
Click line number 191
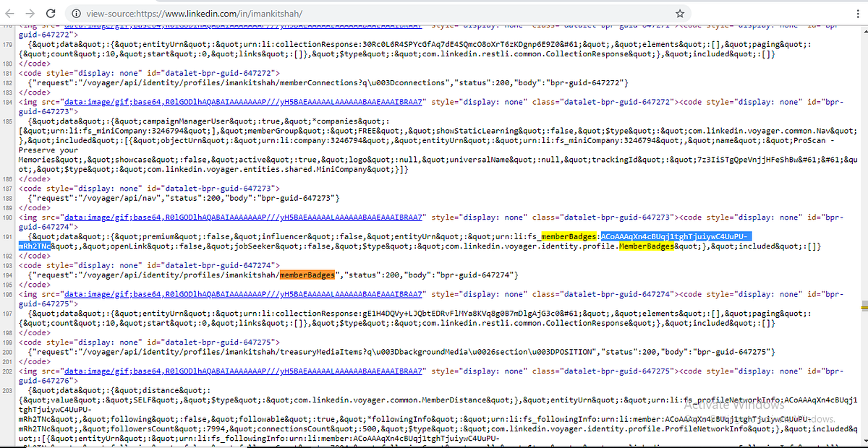tap(9, 236)
